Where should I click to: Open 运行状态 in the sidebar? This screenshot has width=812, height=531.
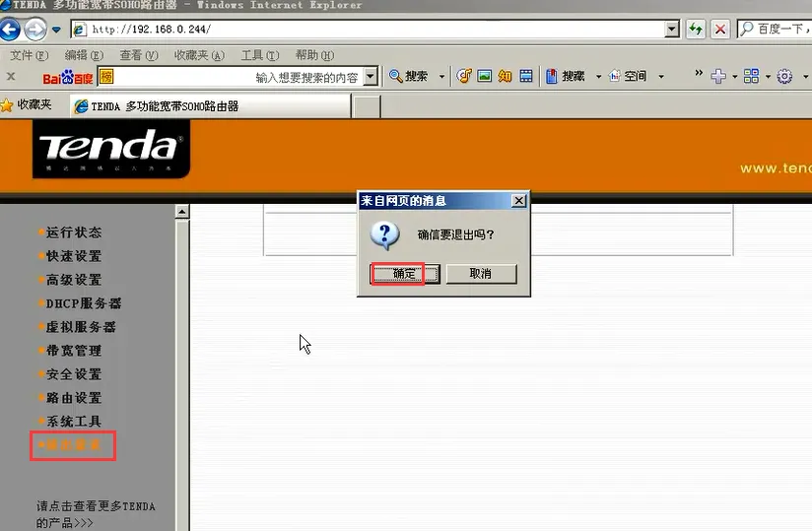(x=74, y=232)
